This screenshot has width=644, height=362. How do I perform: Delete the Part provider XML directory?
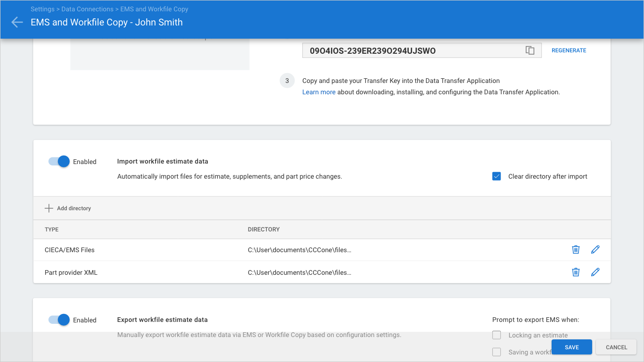pos(576,272)
